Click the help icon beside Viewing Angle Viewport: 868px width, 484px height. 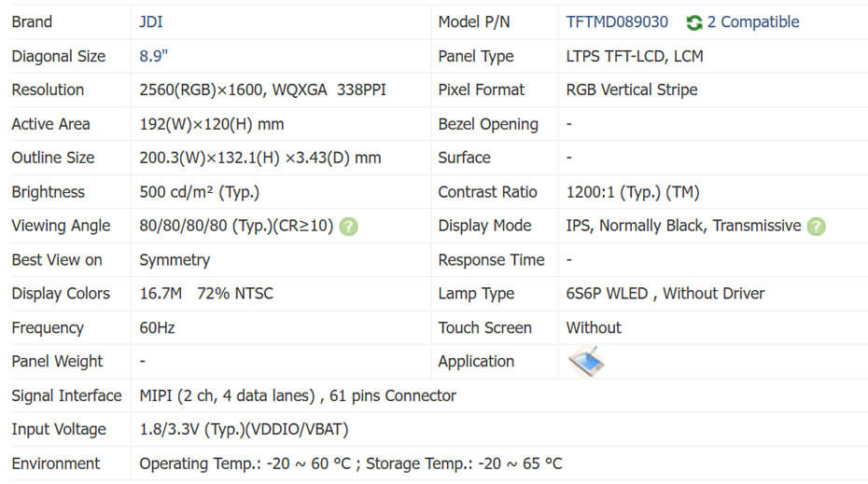click(348, 226)
